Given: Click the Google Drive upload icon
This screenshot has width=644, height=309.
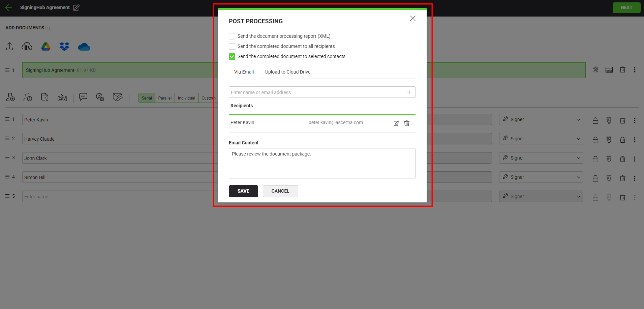Looking at the screenshot, I should [46, 47].
